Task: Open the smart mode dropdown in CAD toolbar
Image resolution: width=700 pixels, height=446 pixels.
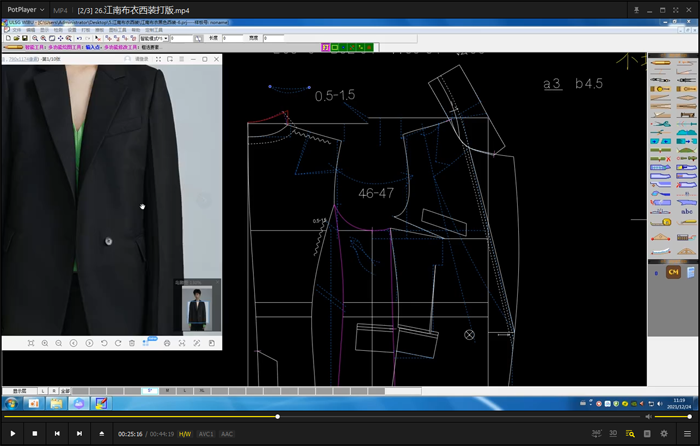Action: [x=154, y=38]
